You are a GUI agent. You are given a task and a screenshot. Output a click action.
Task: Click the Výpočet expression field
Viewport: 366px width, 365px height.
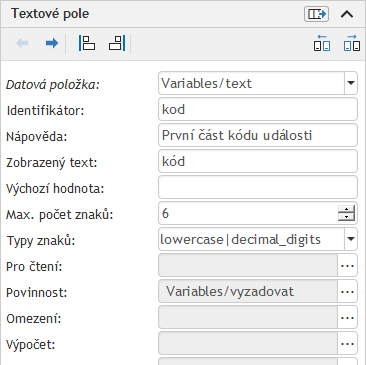click(248, 344)
